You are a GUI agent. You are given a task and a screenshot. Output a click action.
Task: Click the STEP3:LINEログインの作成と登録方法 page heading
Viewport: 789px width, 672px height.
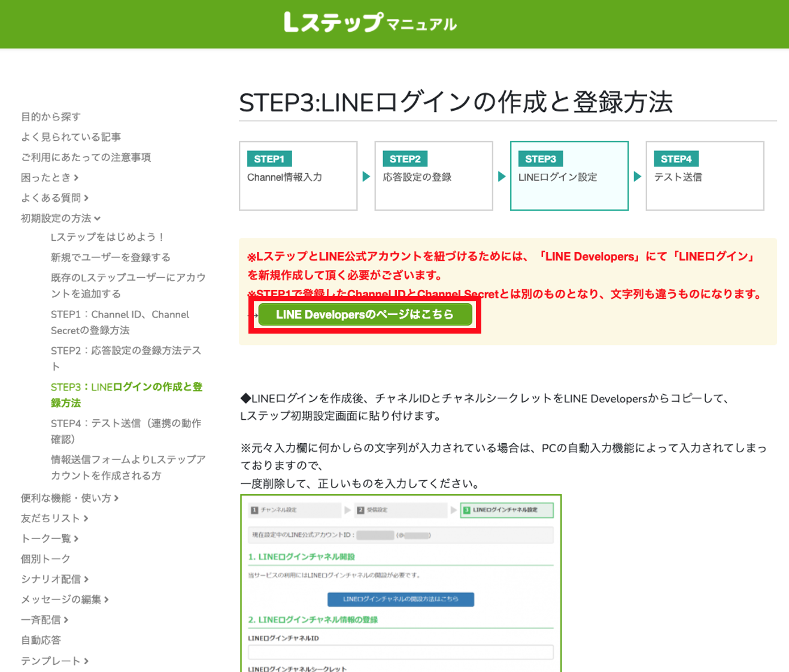click(x=456, y=102)
